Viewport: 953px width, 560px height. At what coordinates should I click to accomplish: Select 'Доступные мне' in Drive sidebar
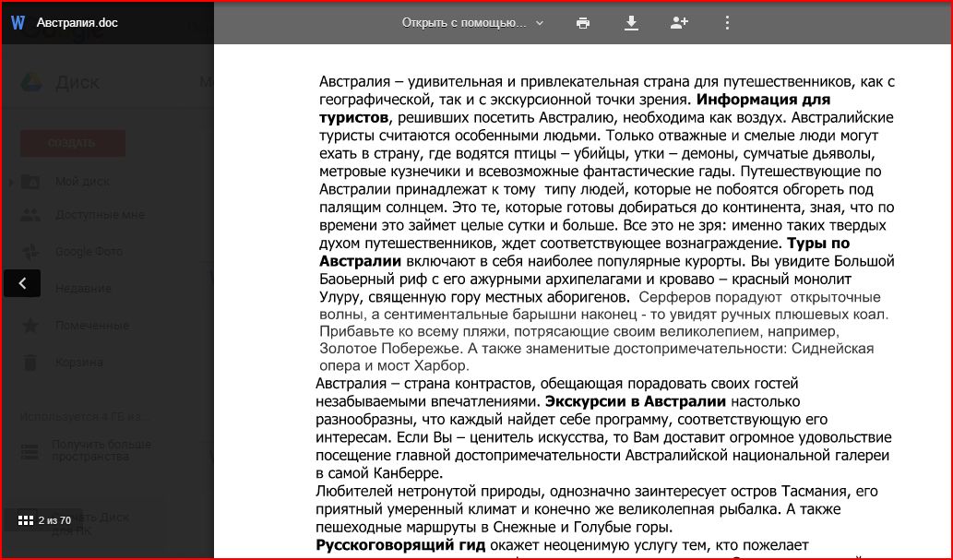click(100, 215)
